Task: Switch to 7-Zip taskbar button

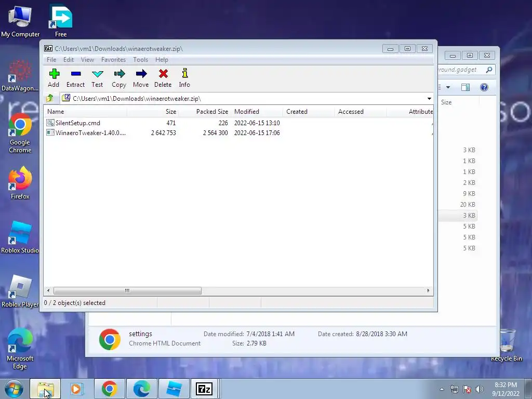Action: click(x=204, y=389)
